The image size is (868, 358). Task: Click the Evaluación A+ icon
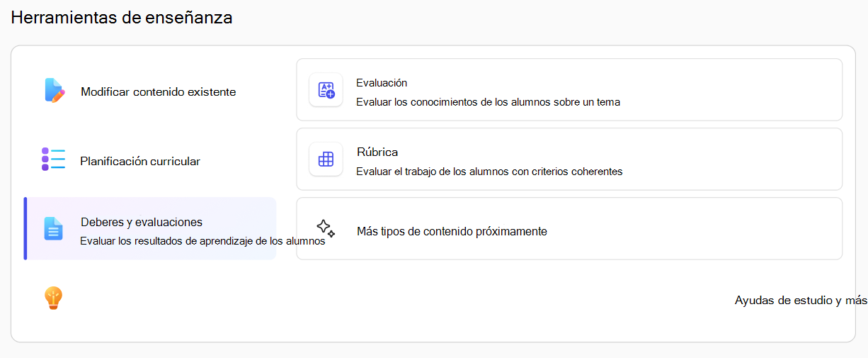(326, 90)
